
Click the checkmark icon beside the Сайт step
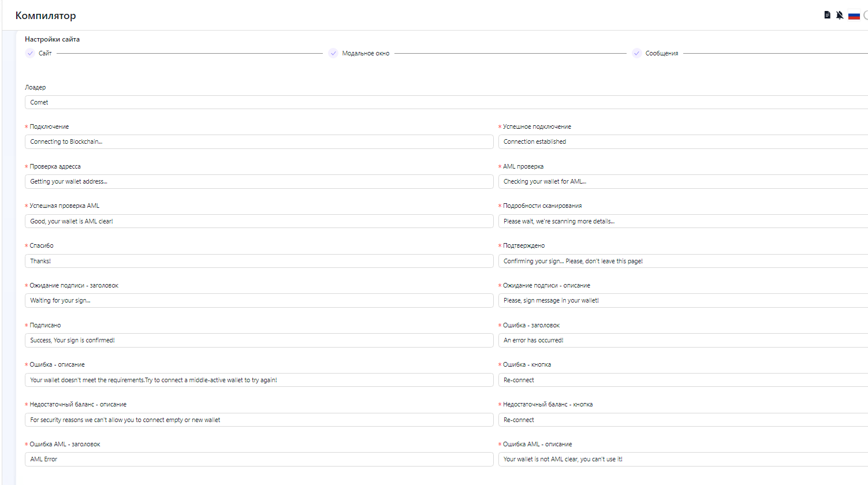[29, 53]
